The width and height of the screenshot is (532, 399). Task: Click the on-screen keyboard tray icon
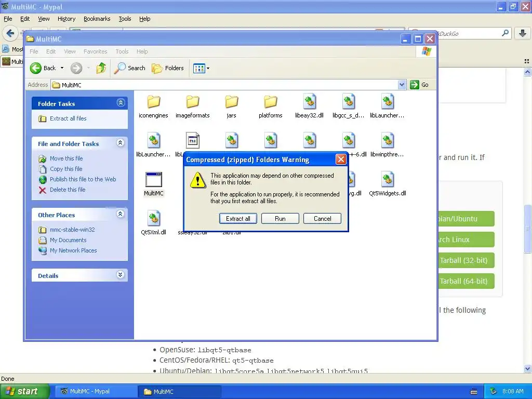(x=474, y=392)
